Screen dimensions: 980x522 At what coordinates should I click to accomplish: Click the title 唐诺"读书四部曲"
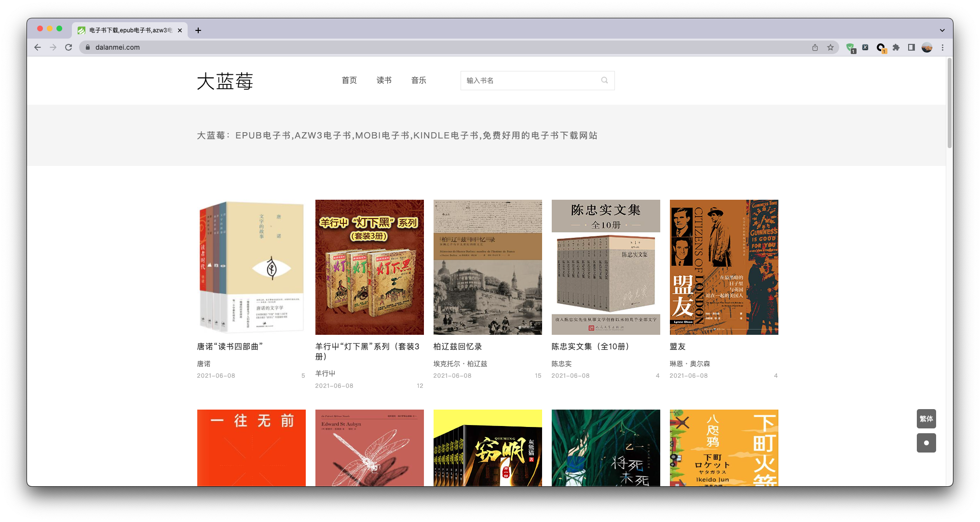pos(230,346)
